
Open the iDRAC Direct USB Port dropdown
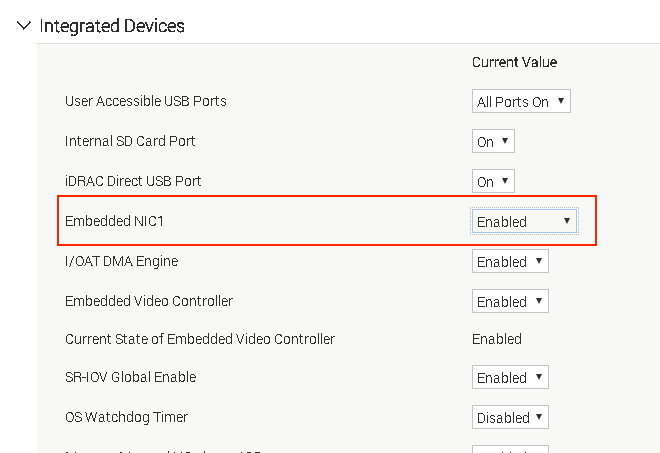493,182
